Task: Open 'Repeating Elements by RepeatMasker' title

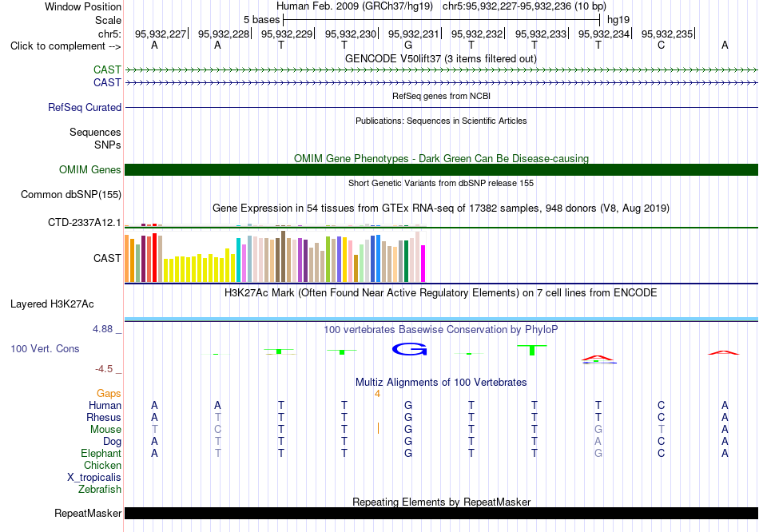Action: (x=441, y=502)
